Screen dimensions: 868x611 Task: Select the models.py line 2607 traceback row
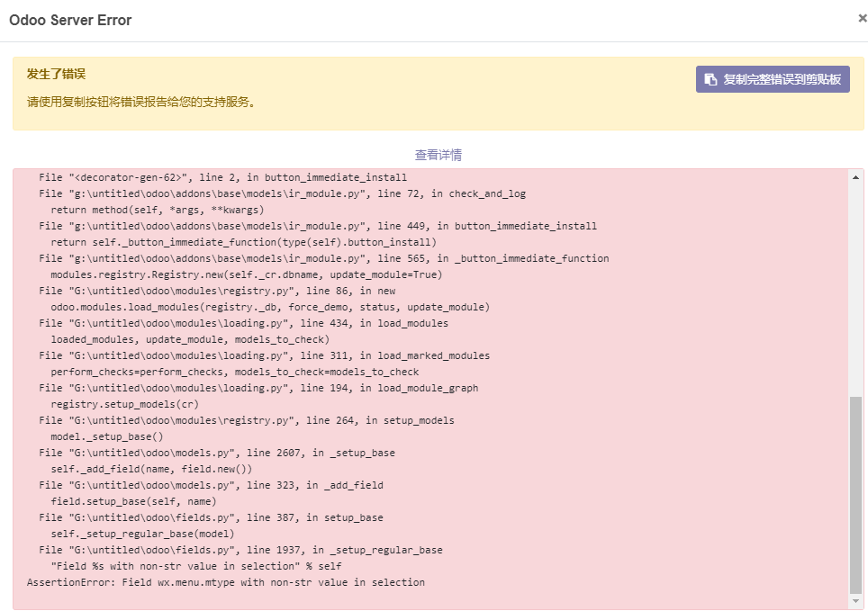(x=217, y=453)
